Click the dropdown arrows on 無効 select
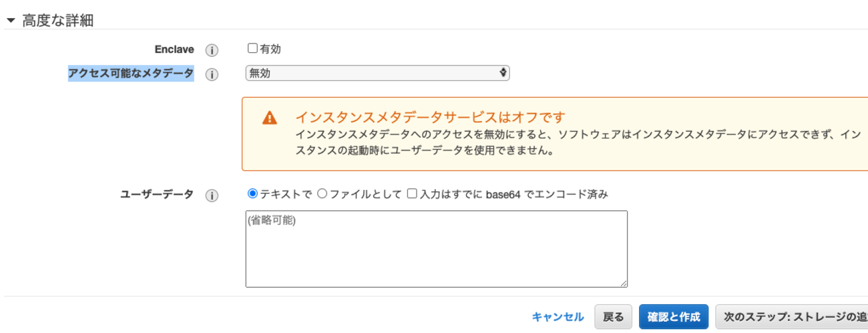868x333 pixels. tap(503, 73)
